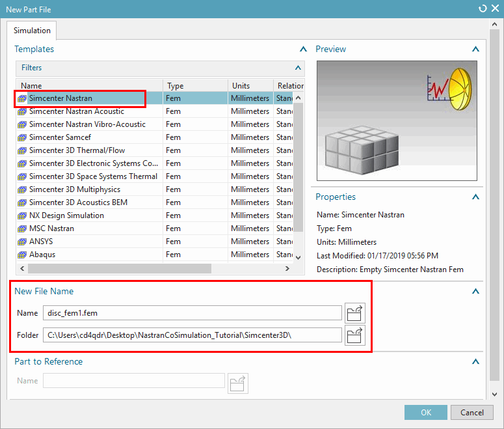
Task: Click the template list horizontal scrollbar
Action: (x=120, y=268)
